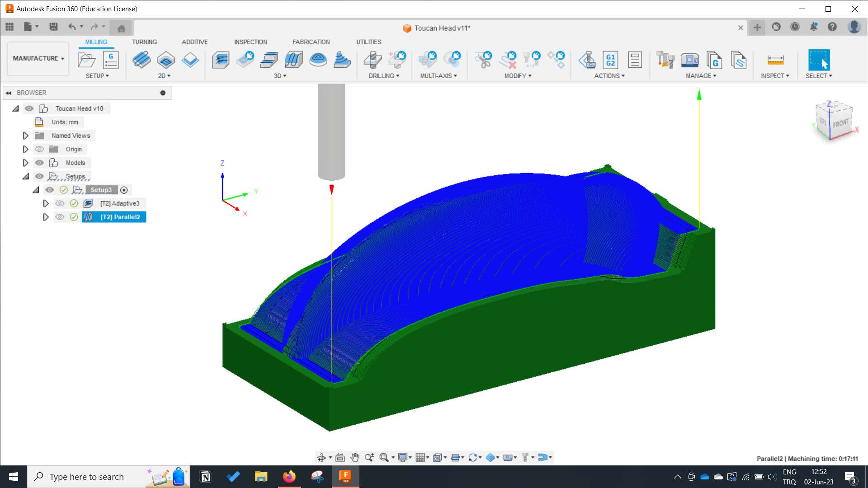Expand the T2 Parallel2 operation node

(46, 217)
